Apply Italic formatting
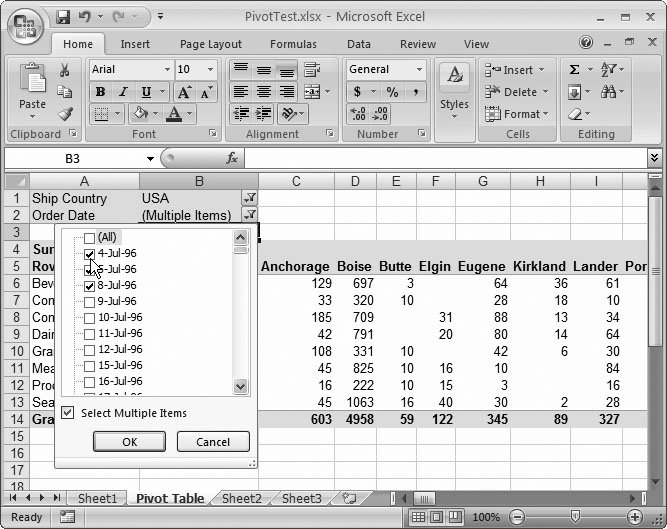 [x=120, y=92]
